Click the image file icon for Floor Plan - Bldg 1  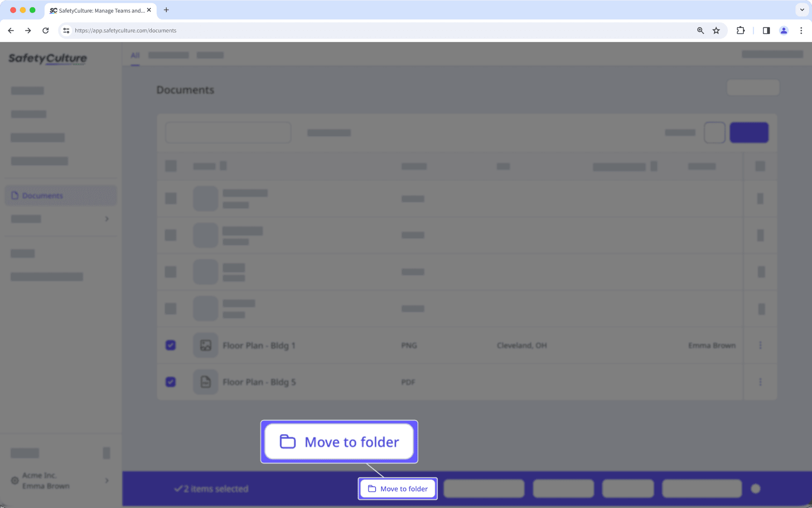(205, 345)
